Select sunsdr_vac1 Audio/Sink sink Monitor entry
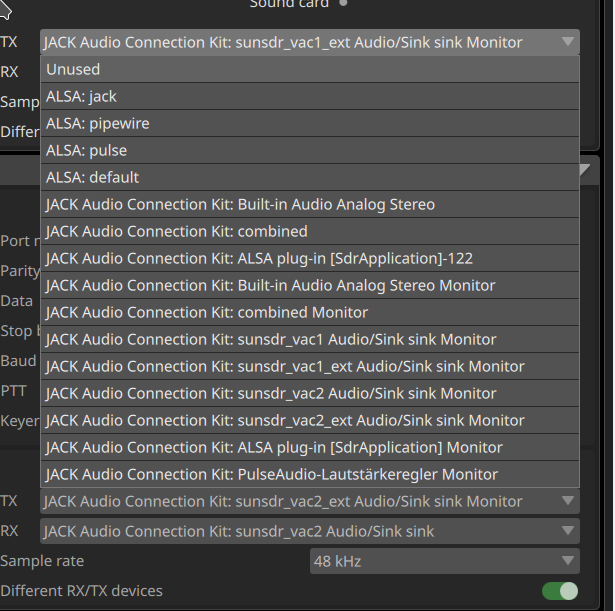Viewport: 615px width, 611px height. 310,340
